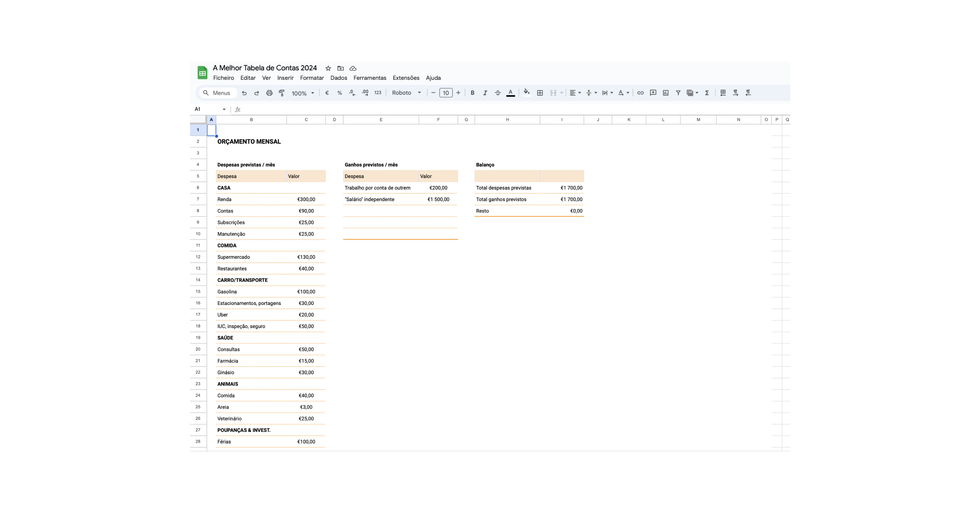The width and height of the screenshot is (980, 514).
Task: Click the increase font size plus button
Action: 458,93
